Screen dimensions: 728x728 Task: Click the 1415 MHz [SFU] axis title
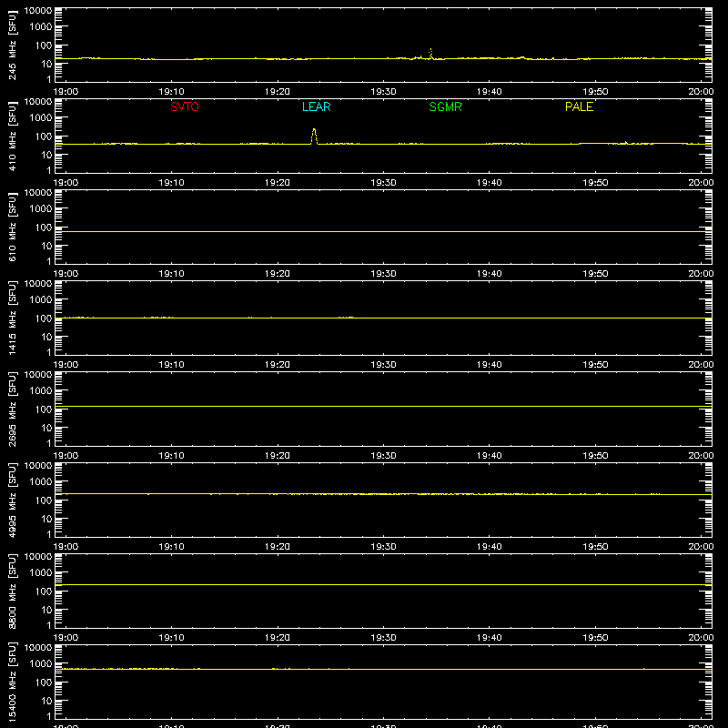coord(12,318)
